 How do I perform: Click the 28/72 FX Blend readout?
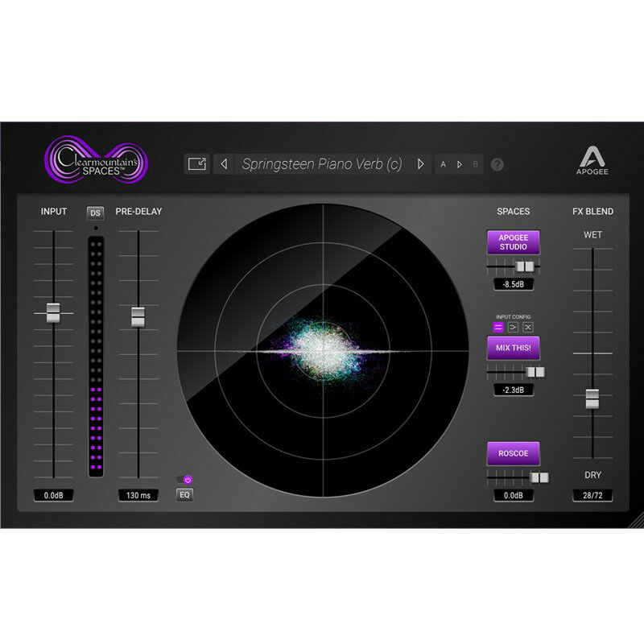pyautogui.click(x=593, y=495)
